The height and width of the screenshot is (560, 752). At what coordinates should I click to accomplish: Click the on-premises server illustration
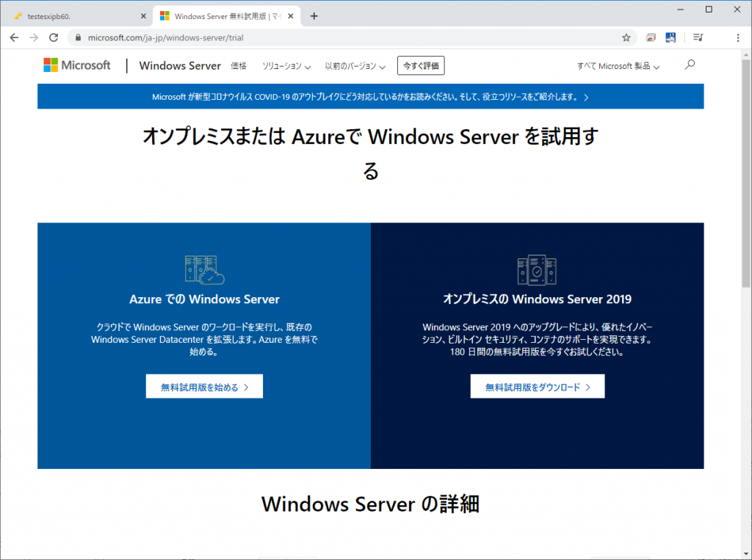(537, 270)
